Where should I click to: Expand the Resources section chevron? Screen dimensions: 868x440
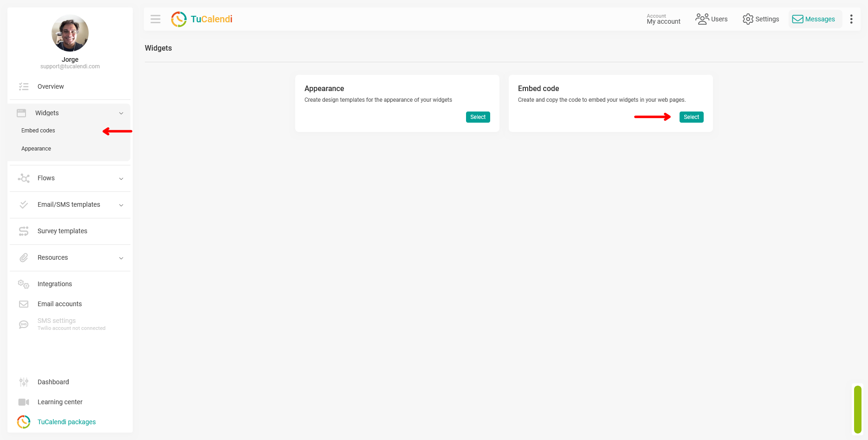121,258
